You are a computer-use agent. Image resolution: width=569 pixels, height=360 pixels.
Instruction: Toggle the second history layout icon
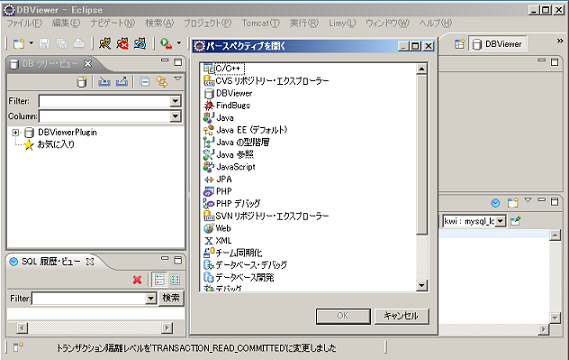(175, 279)
